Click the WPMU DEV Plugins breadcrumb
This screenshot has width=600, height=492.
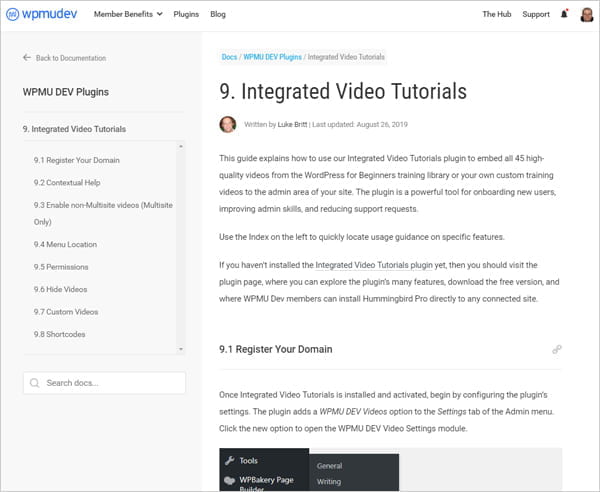272,57
